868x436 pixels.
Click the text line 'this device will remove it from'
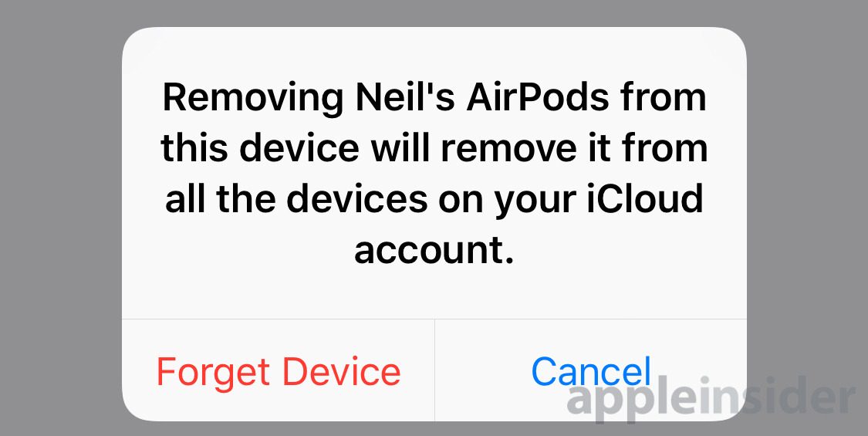(434, 149)
